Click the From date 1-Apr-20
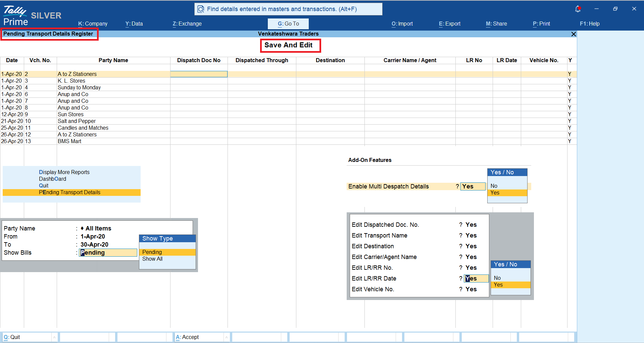 [x=93, y=237]
